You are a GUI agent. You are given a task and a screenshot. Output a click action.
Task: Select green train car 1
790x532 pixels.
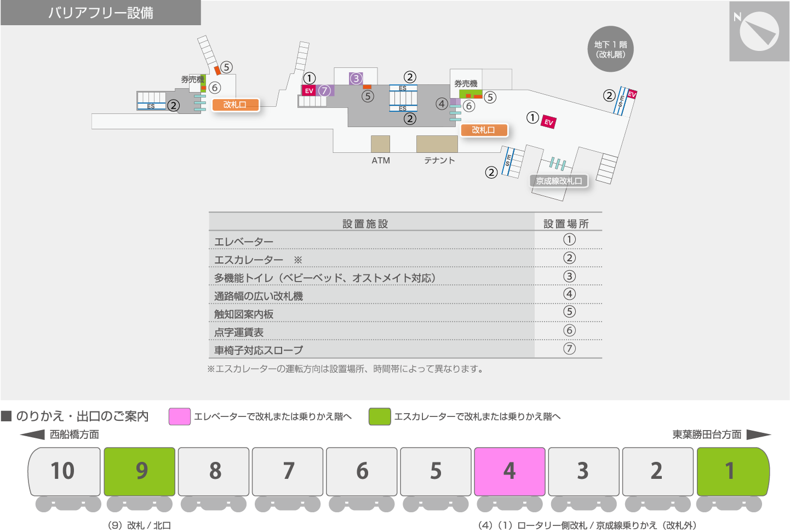click(733, 471)
